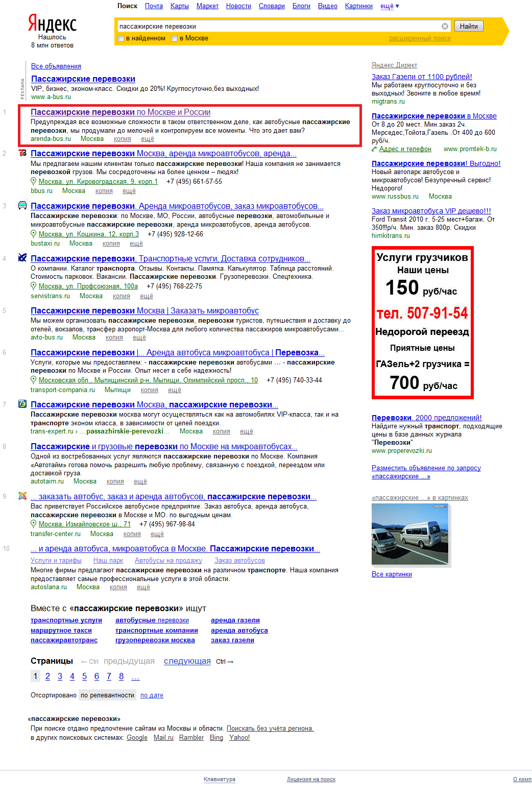Open the minibus image thumbnail
This screenshot has height=798, width=532.
(410, 534)
